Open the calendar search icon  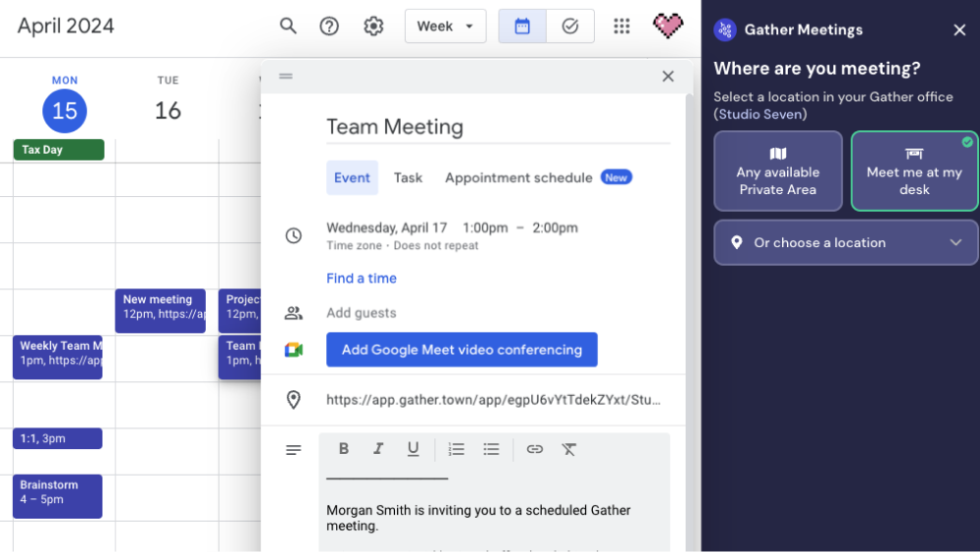click(288, 25)
